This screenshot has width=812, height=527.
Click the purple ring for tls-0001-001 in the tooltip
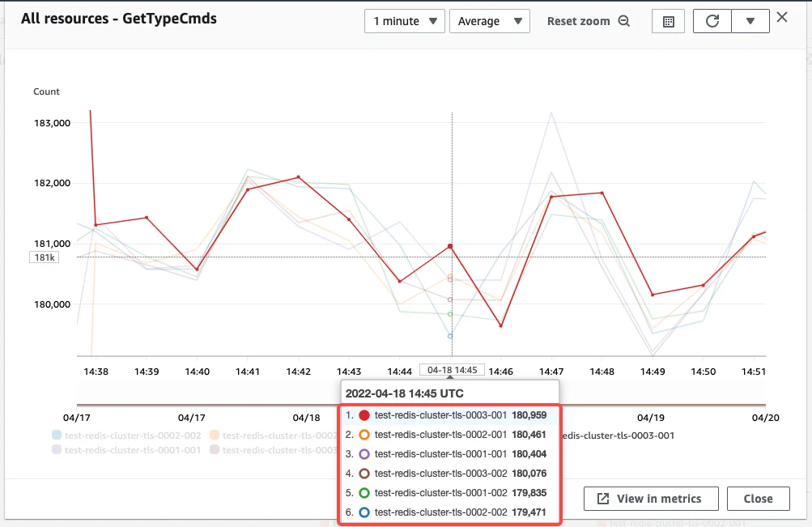click(x=364, y=454)
